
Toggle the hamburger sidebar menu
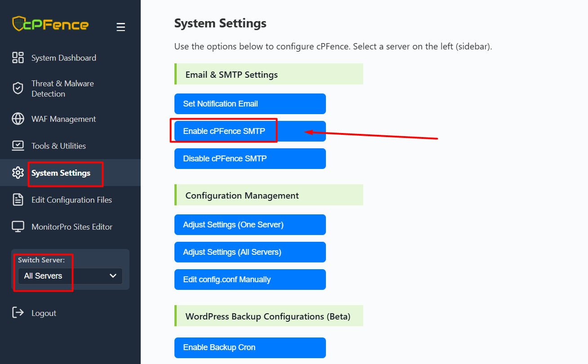tap(120, 27)
